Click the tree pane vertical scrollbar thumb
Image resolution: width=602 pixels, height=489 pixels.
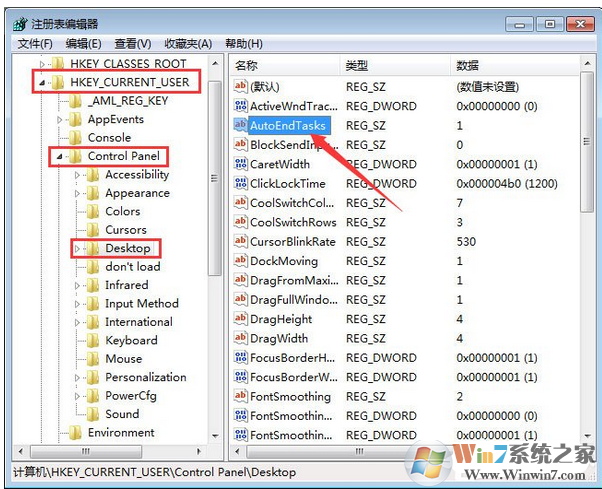pyautogui.click(x=215, y=178)
